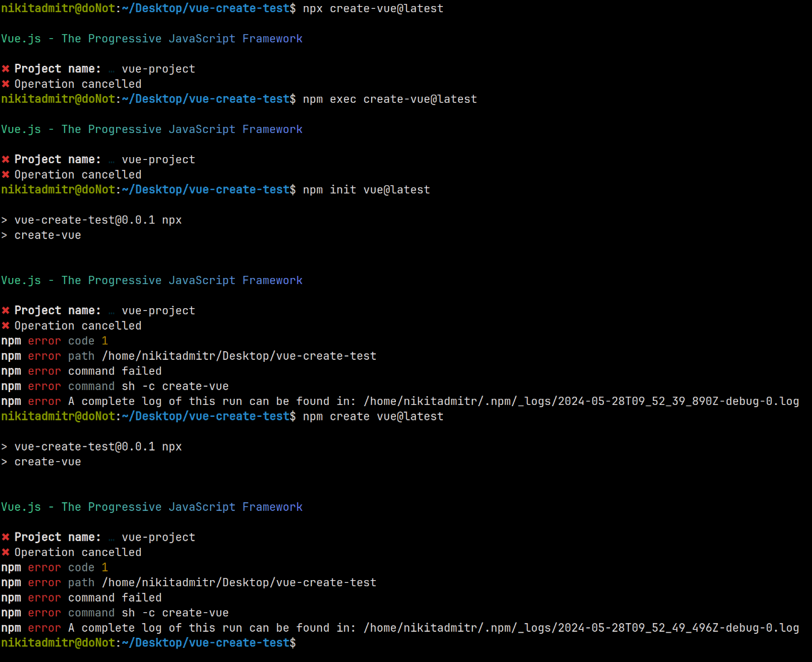Viewport: 812px width, 662px height.
Task: Click the red cross icon beside first Project name prompt
Action: (x=5, y=68)
